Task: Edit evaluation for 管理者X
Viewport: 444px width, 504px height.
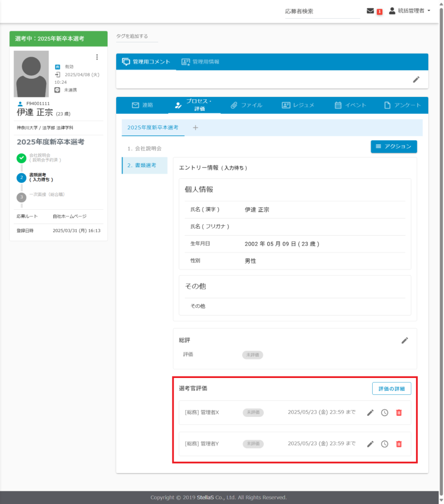Action: coord(370,412)
